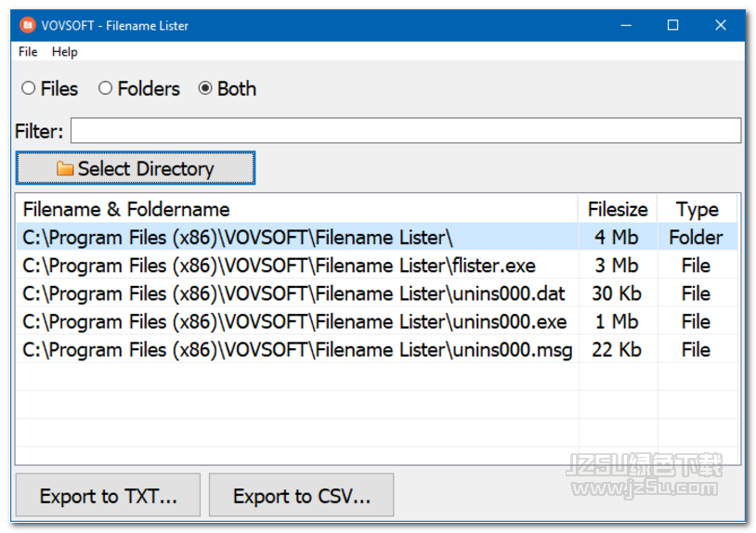Select the unins000.msg row
The image size is (756, 533).
(377, 350)
